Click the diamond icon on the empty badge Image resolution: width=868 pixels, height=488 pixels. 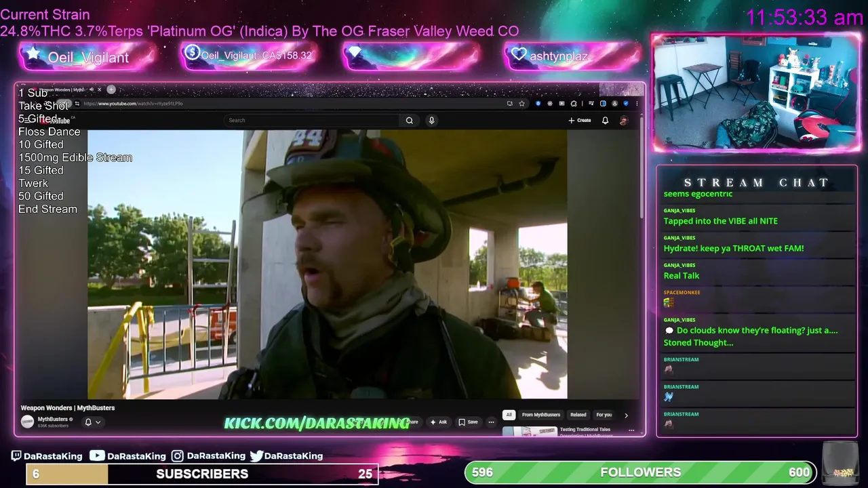tap(355, 53)
